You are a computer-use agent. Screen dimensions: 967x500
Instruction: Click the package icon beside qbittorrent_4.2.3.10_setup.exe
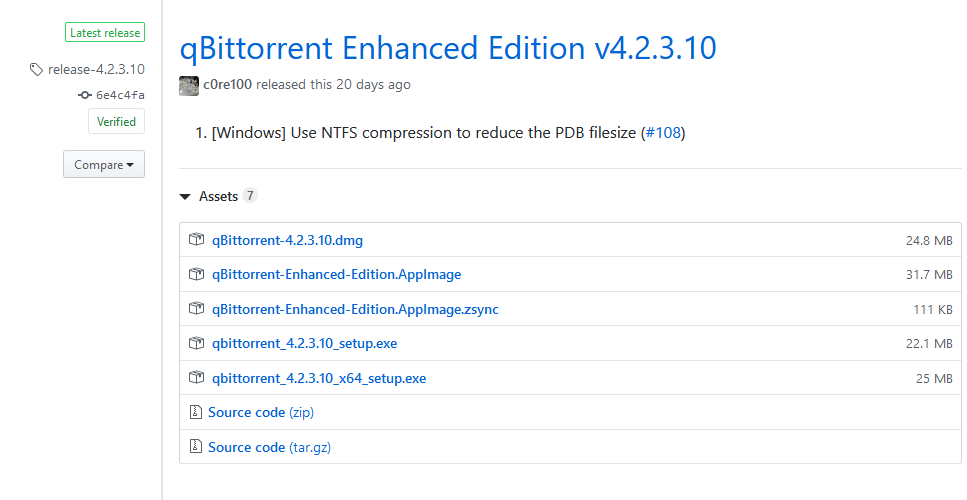197,343
